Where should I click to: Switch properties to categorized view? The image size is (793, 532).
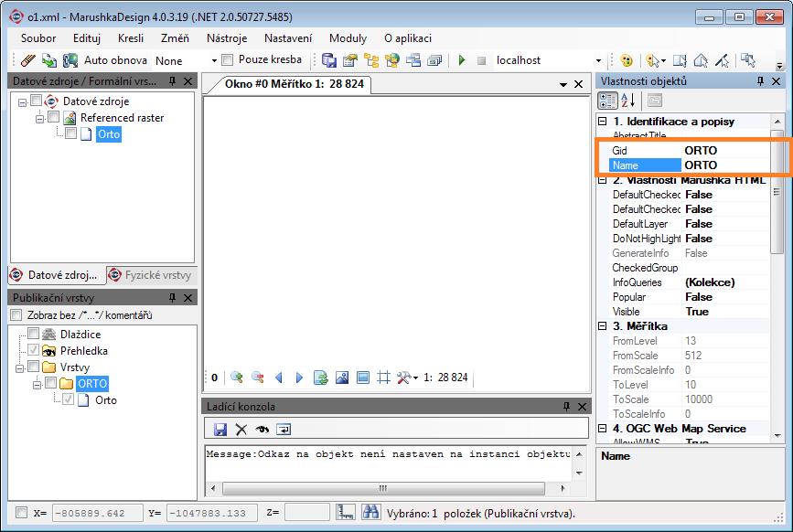pos(607,101)
